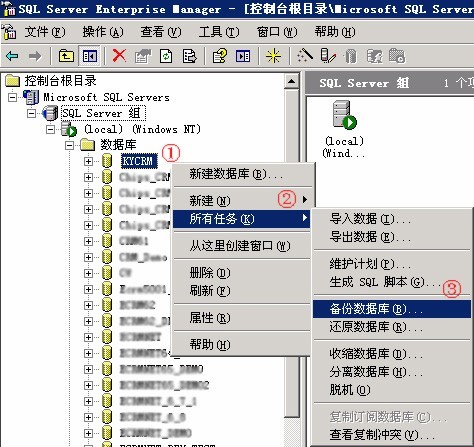This screenshot has height=447, width=474.
Task: Open the 查看(V) menu
Action: tap(161, 32)
